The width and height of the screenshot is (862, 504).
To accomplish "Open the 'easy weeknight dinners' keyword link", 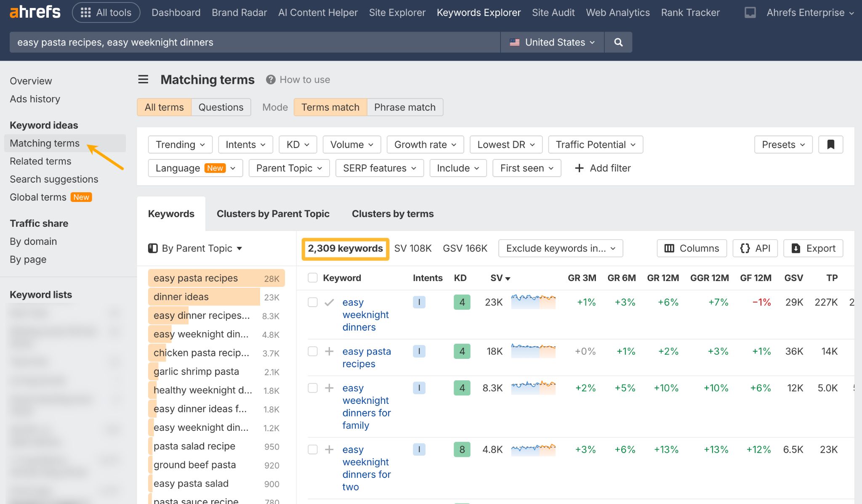I will click(x=365, y=314).
